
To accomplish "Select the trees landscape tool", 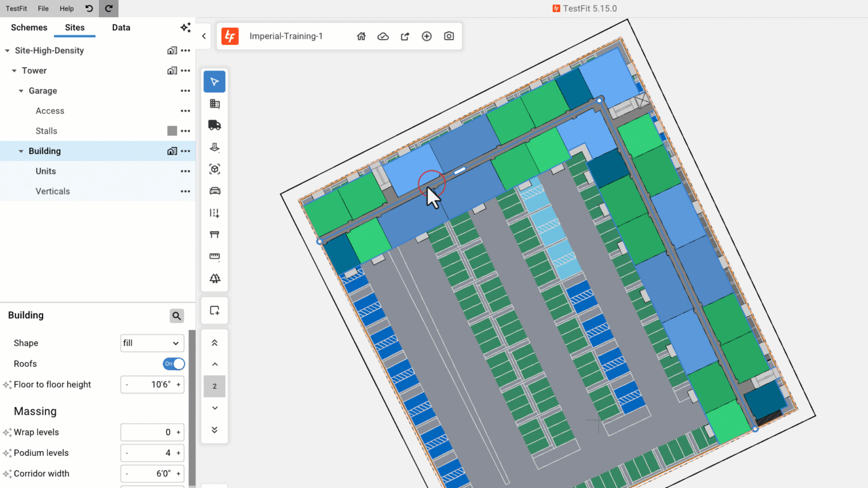I will pos(215,278).
